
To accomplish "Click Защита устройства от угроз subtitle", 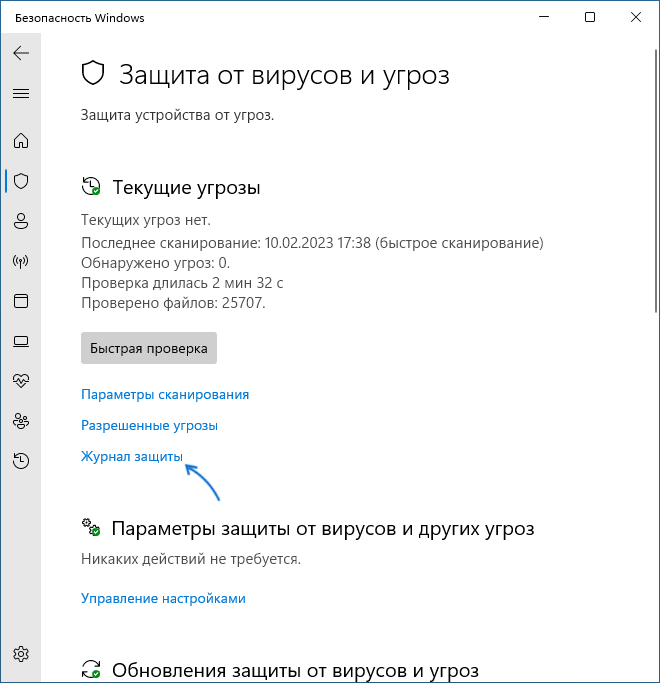I will point(177,115).
